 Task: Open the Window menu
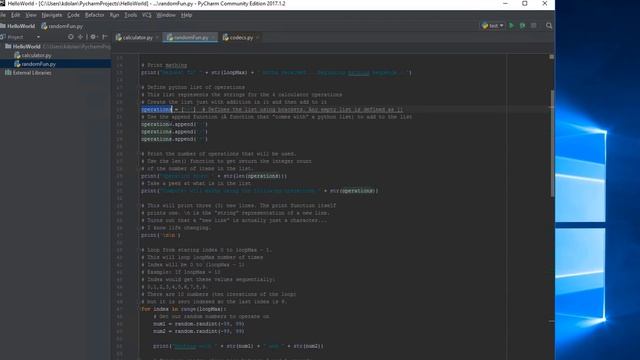tap(166, 15)
